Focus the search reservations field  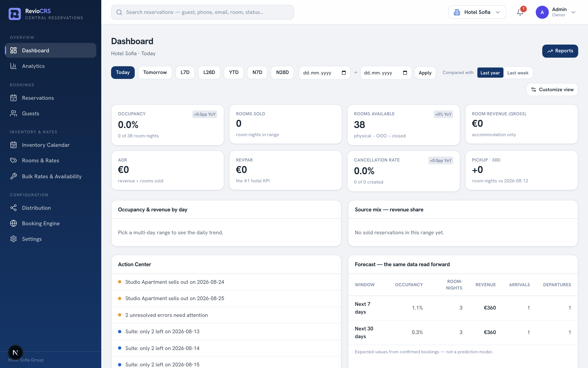pyautogui.click(x=202, y=12)
